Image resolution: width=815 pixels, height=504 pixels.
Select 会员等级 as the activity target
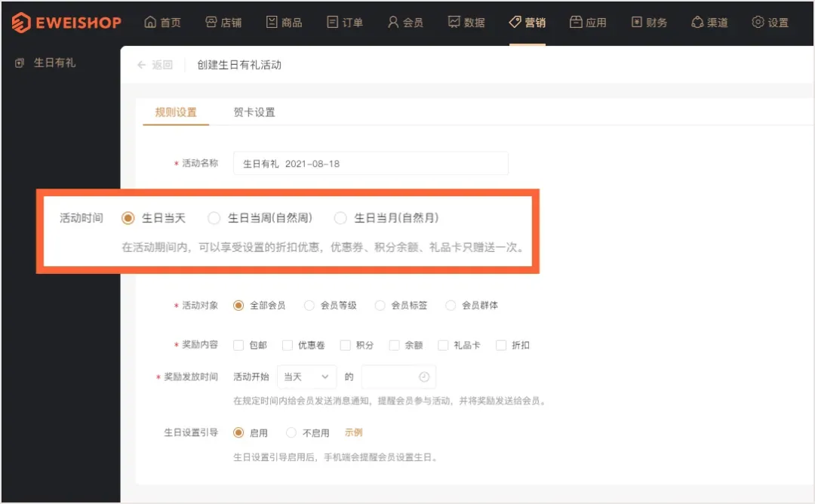point(309,305)
